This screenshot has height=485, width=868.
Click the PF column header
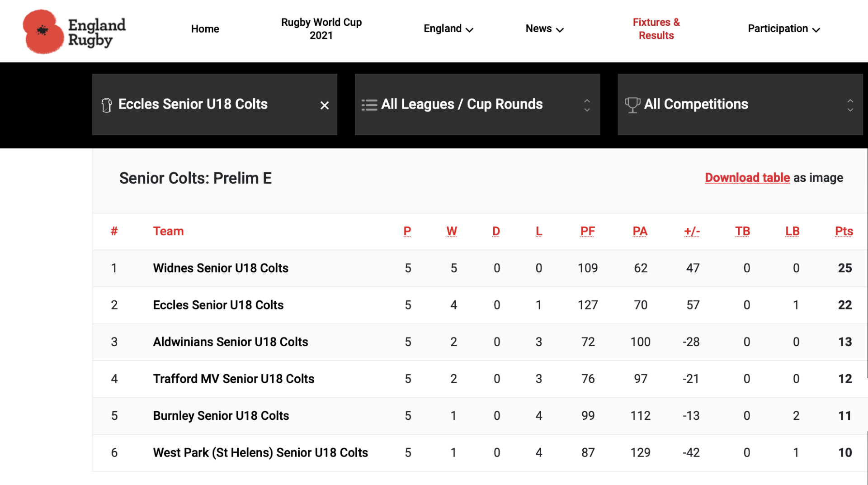pyautogui.click(x=587, y=231)
